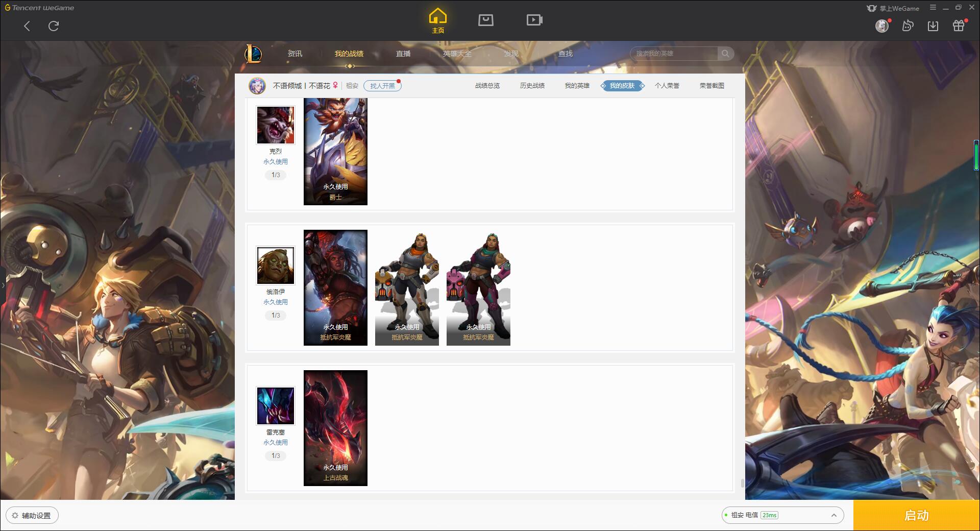
Task: Click the League of Legends logo icon
Action: [254, 54]
